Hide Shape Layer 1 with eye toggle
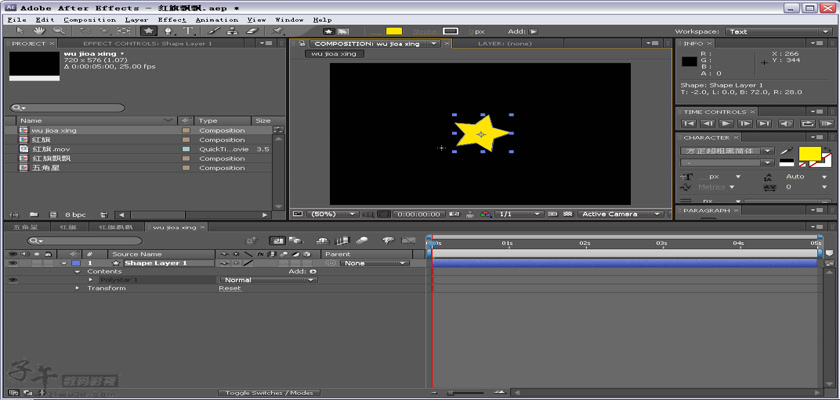Image resolution: width=840 pixels, height=400 pixels. coord(12,263)
